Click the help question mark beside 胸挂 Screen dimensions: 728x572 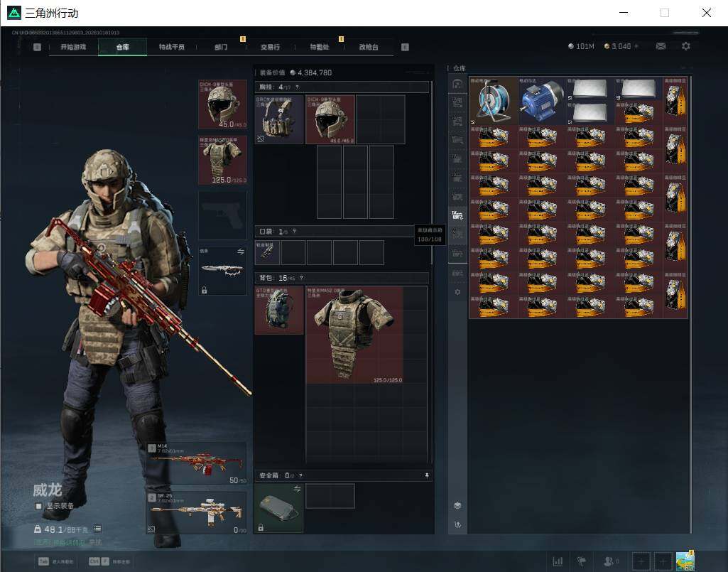coord(297,87)
